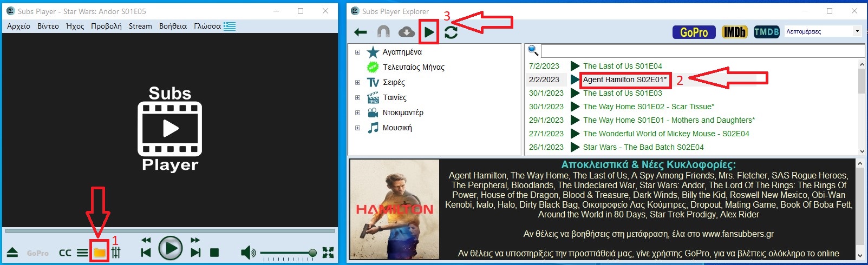This screenshot has height=265, width=868.
Task: Open the Λεπτομέρειες view dropdown
Action: coord(823,31)
